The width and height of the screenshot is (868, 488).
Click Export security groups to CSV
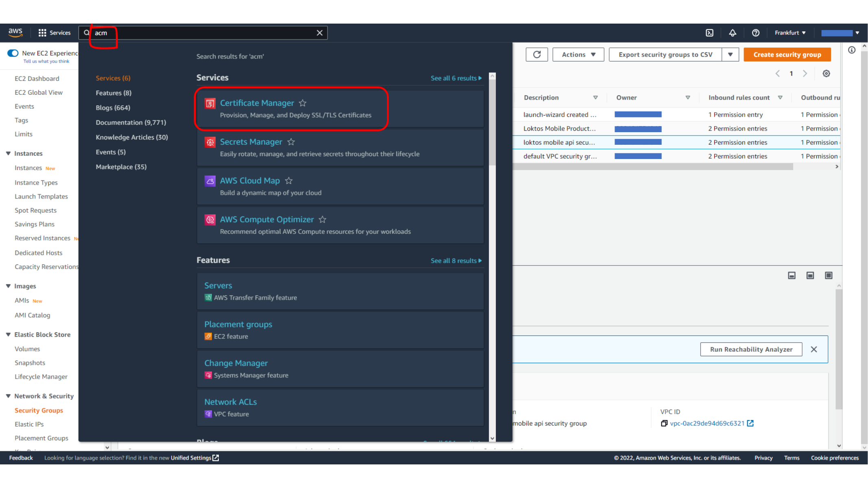pyautogui.click(x=665, y=54)
